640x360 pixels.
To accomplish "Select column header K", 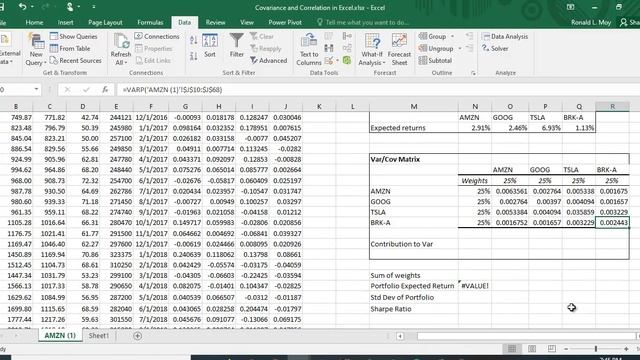I will tap(319, 107).
